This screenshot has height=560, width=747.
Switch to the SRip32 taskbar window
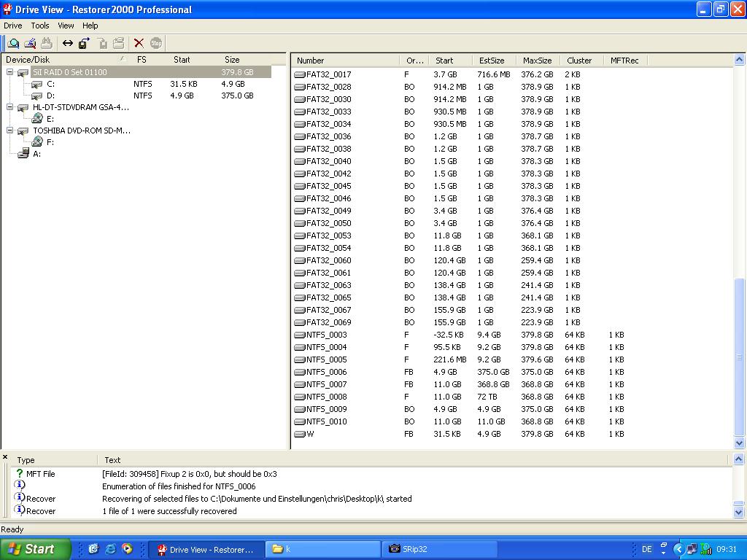pyautogui.click(x=440, y=549)
